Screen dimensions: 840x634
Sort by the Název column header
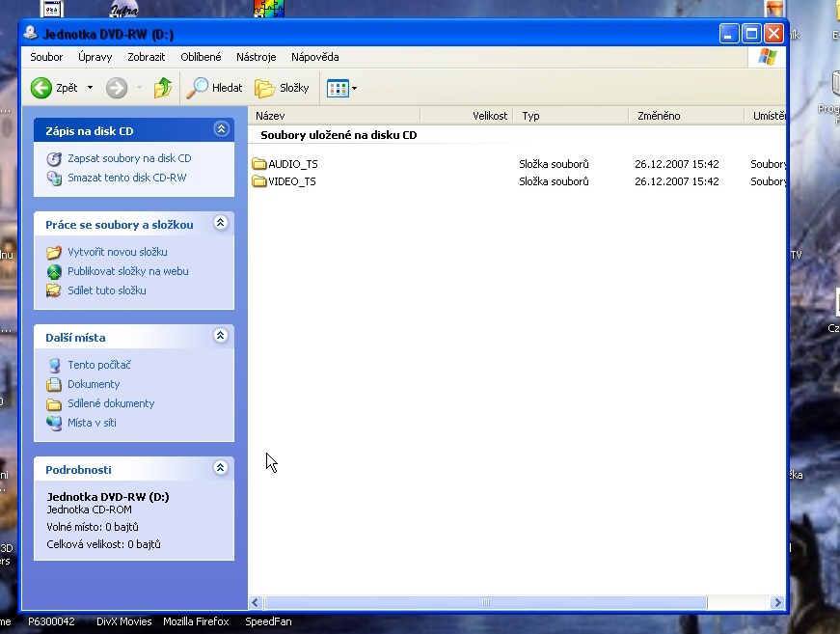tap(271, 116)
